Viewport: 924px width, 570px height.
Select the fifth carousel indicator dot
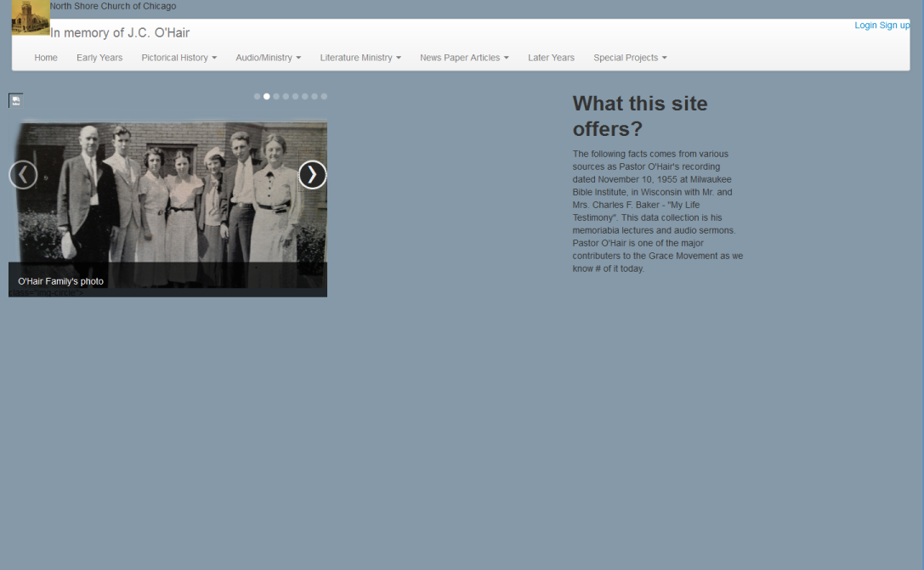tap(295, 97)
